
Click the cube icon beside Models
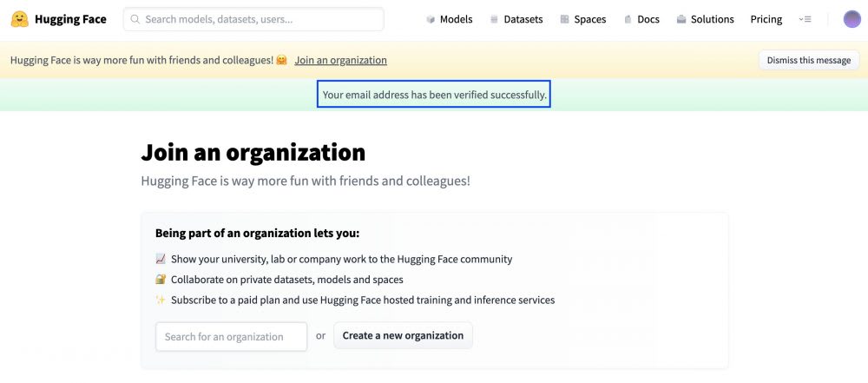[431, 19]
